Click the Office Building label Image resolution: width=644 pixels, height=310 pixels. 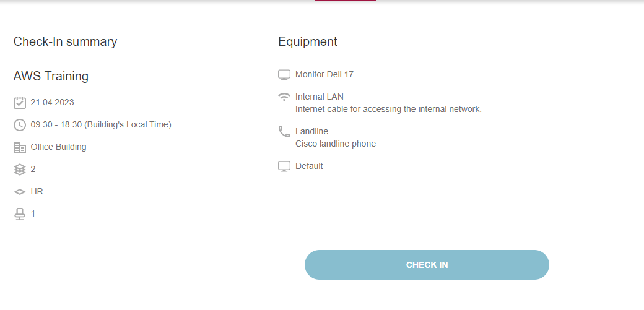pyautogui.click(x=58, y=147)
